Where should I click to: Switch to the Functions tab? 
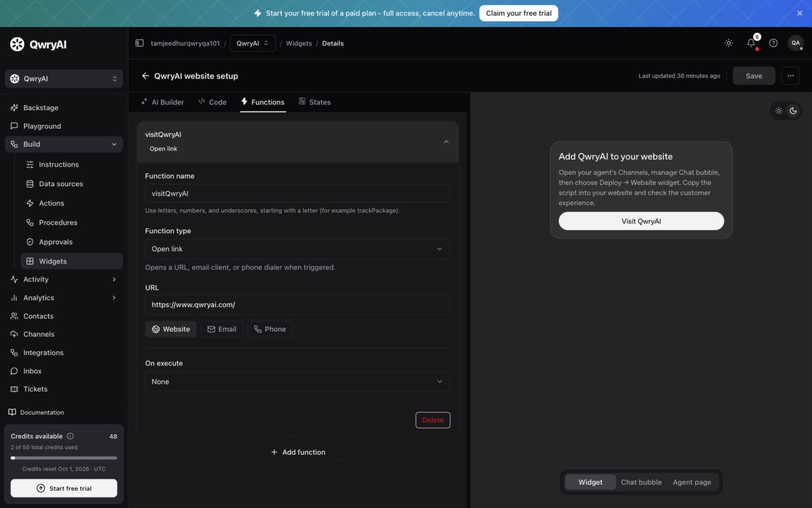click(x=263, y=102)
